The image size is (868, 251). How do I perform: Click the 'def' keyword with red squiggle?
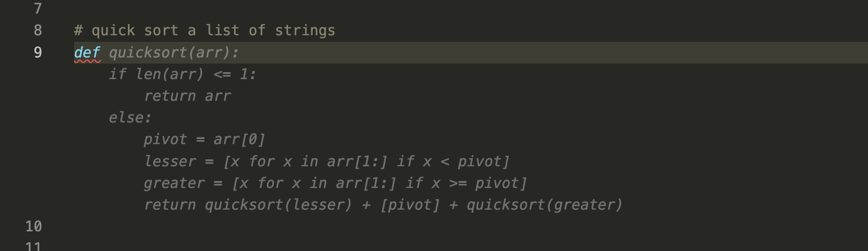pos(87,52)
